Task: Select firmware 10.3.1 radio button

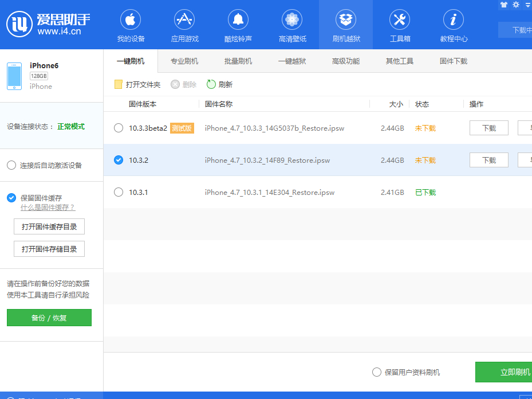Action: point(119,192)
